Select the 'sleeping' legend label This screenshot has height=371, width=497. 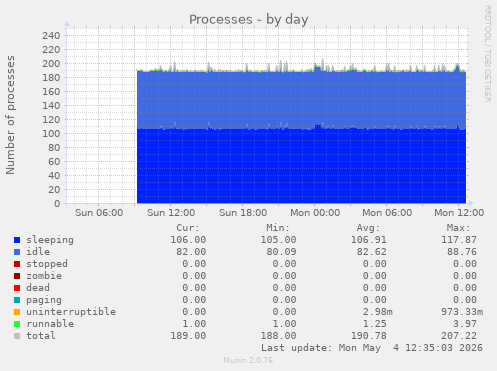coord(50,240)
